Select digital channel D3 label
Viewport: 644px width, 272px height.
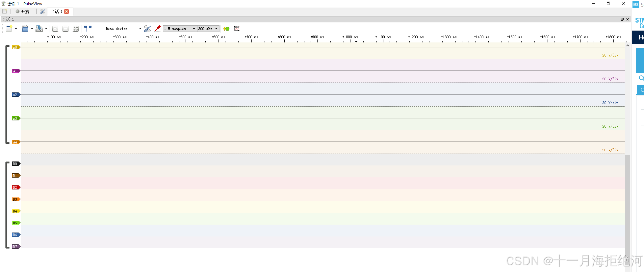tap(16, 199)
